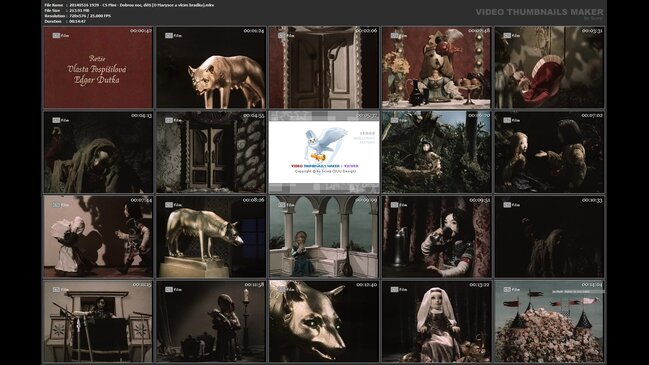Click the 00:13:22 timestamp on the veiled puppet

pyautogui.click(x=479, y=285)
